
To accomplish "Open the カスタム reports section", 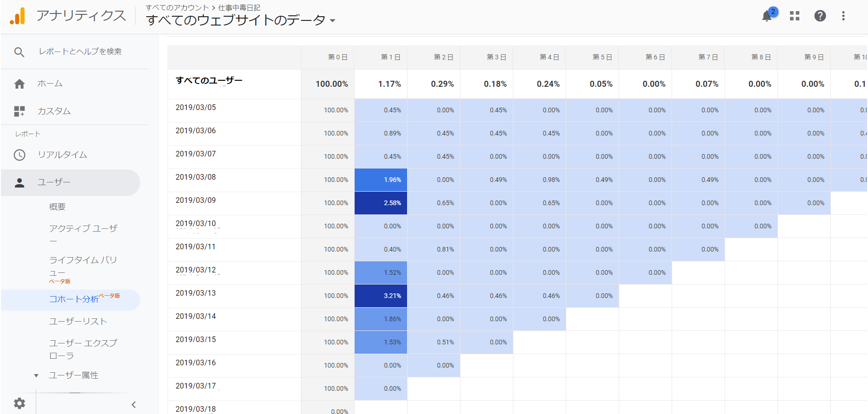I will 54,111.
